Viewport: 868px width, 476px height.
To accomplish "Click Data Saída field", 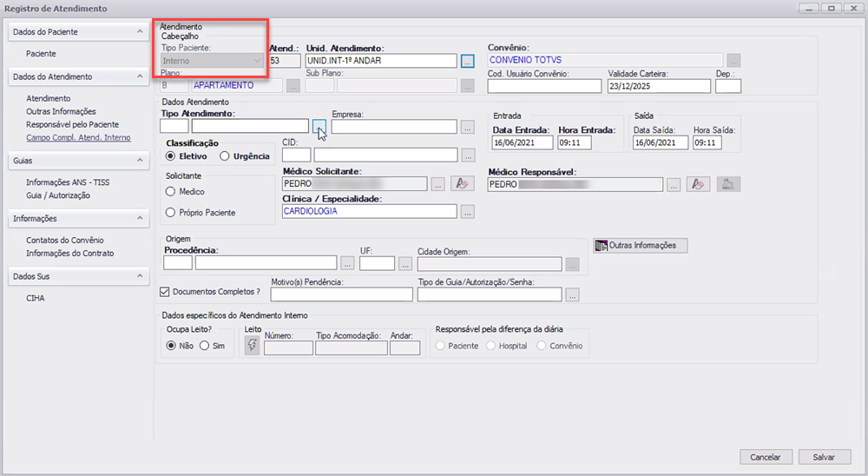I will (x=661, y=143).
